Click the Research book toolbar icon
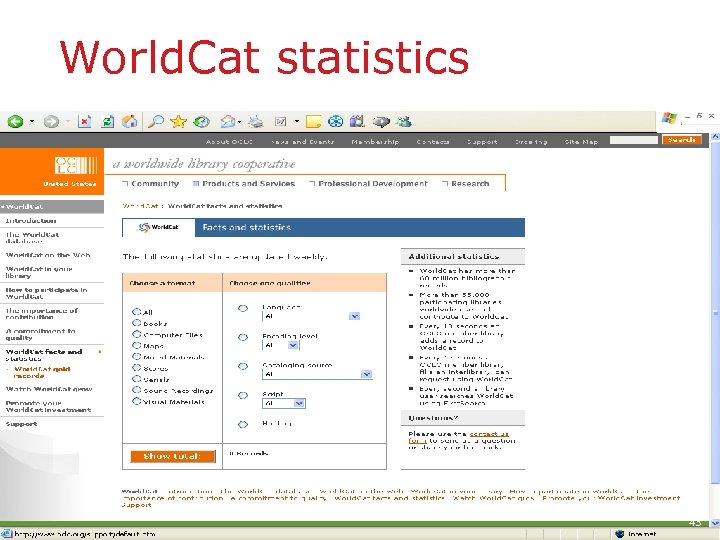This screenshot has height=540, width=720. tap(357, 122)
